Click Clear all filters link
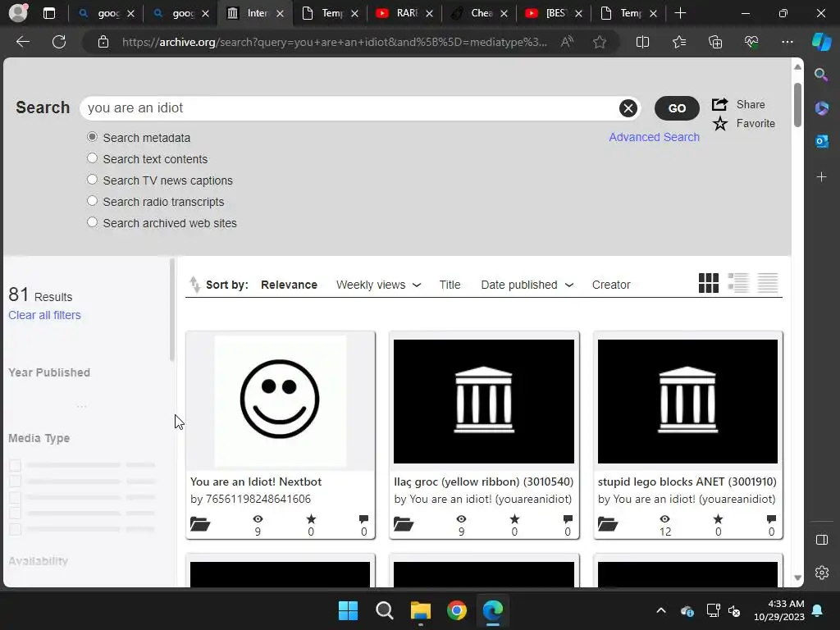840x630 pixels. coord(44,315)
